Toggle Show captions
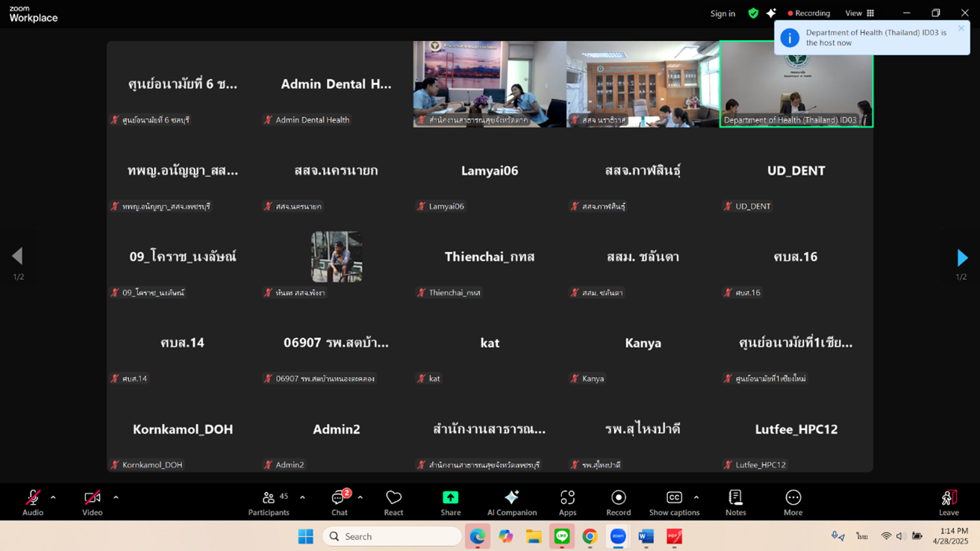 674,502
